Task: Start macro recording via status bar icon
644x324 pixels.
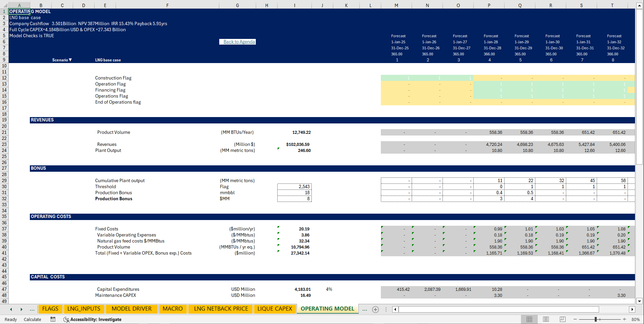Action: click(x=53, y=319)
